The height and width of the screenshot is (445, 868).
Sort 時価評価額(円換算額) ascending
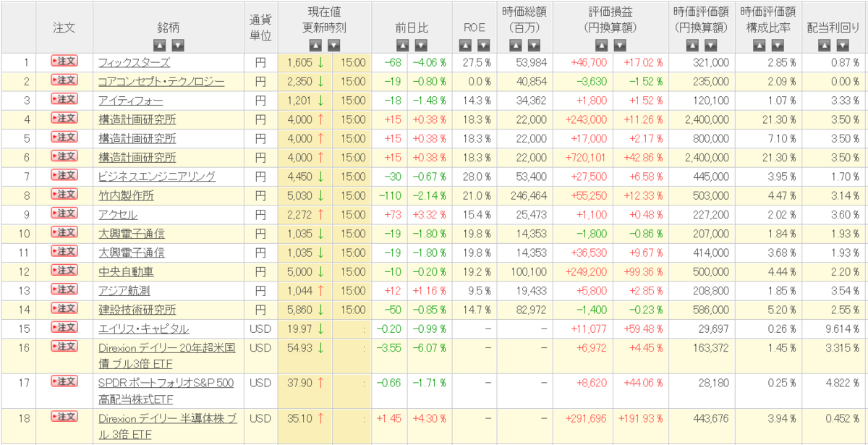(x=691, y=45)
